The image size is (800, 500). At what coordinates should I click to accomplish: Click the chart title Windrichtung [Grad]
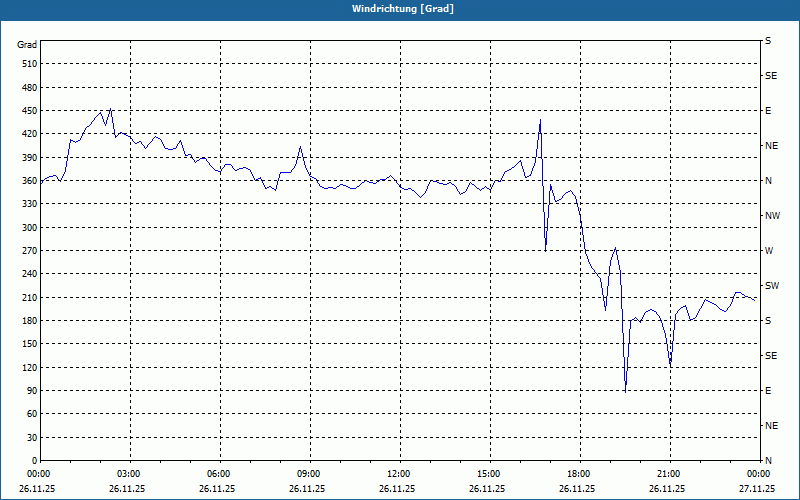click(x=403, y=9)
